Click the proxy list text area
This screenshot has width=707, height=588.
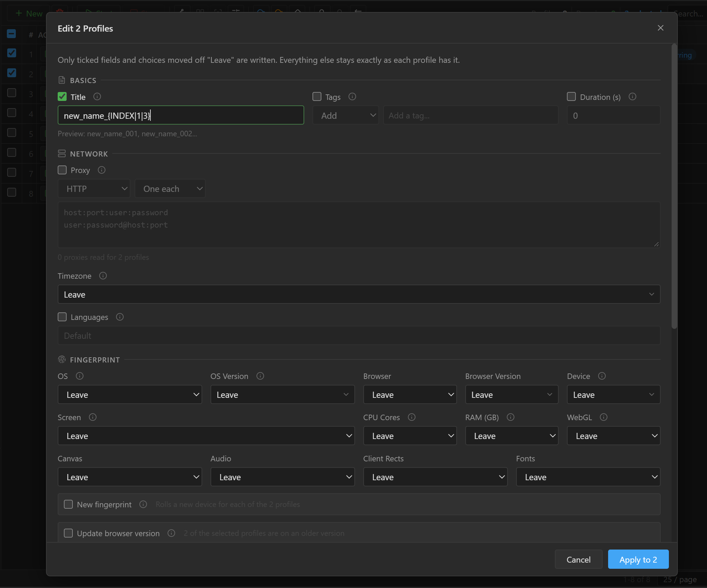pos(359,225)
